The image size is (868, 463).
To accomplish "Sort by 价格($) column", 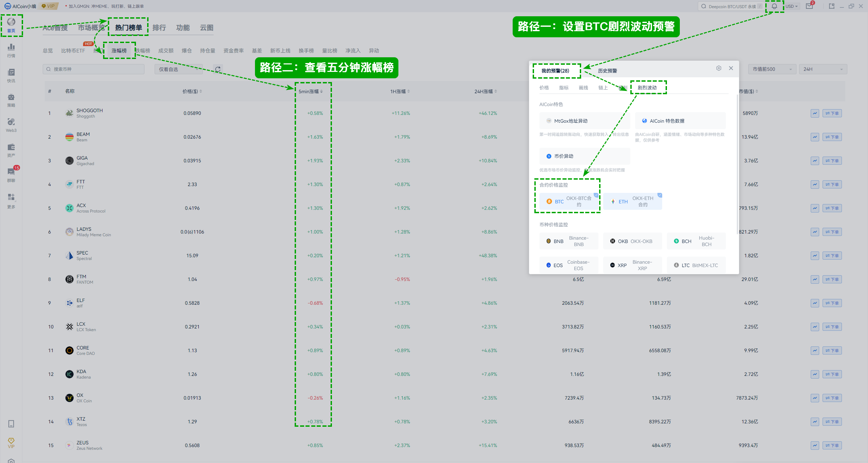I will pos(192,92).
